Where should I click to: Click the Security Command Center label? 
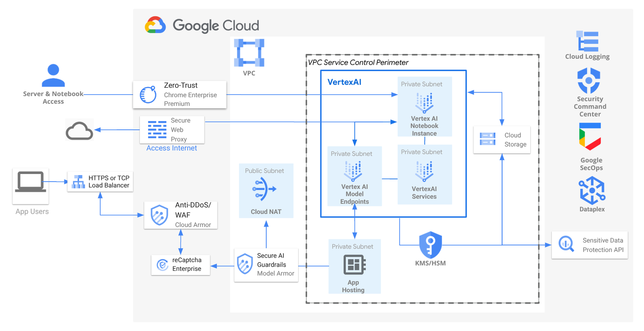click(x=590, y=106)
